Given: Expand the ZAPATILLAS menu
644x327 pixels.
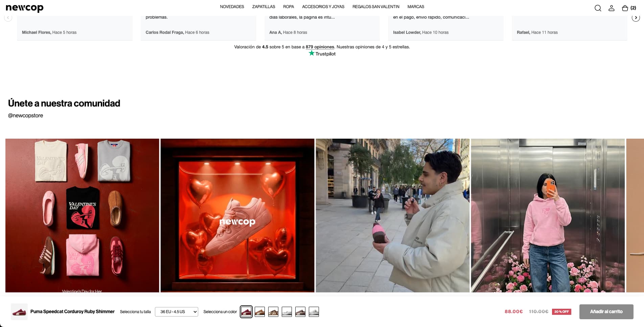Looking at the screenshot, I should click(263, 6).
